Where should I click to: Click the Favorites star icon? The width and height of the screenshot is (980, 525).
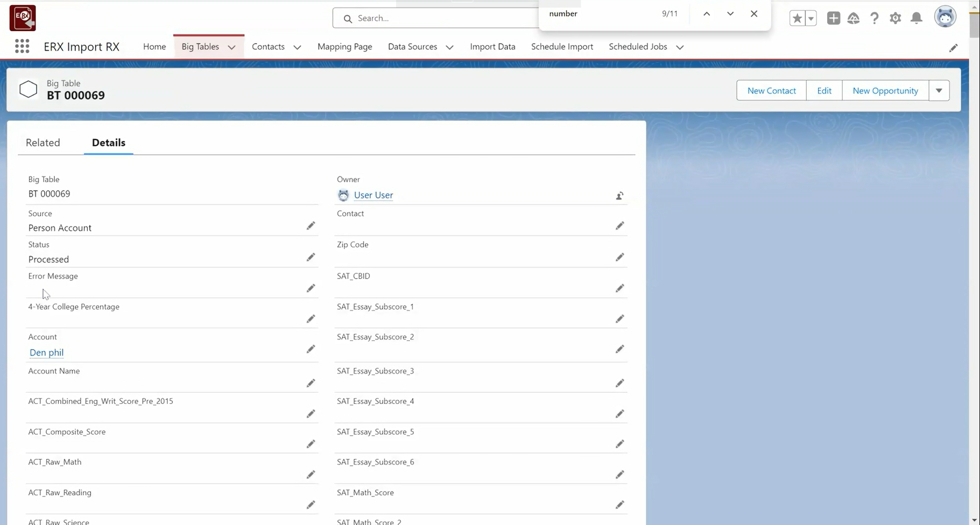tap(797, 18)
